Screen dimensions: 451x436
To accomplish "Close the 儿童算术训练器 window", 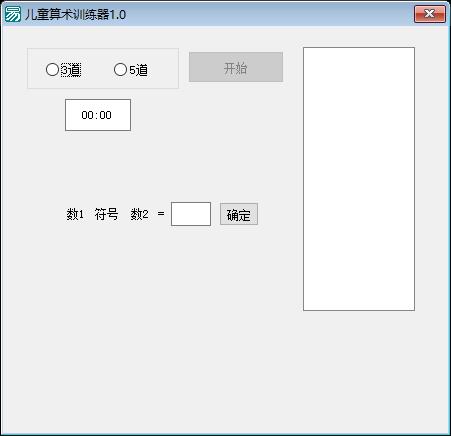I will [x=430, y=14].
